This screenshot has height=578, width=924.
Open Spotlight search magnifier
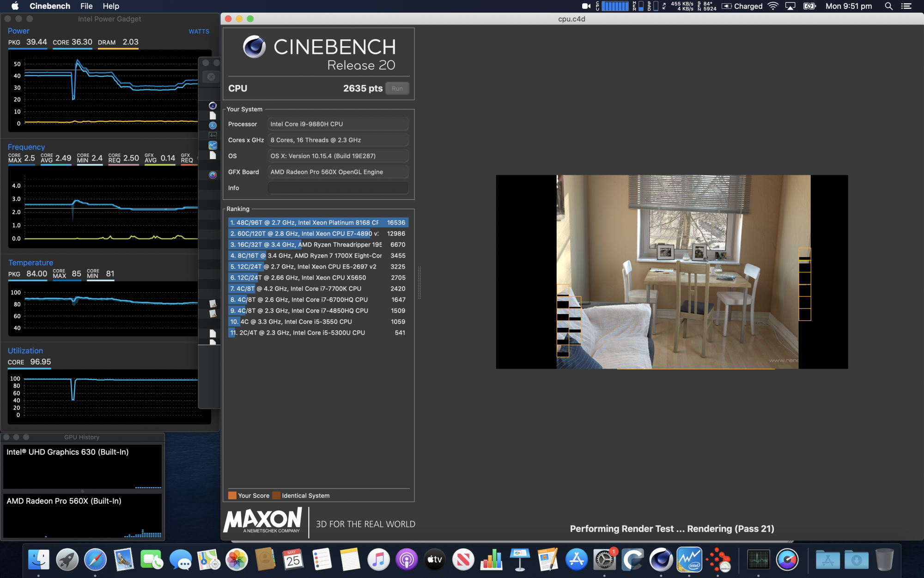coord(888,6)
